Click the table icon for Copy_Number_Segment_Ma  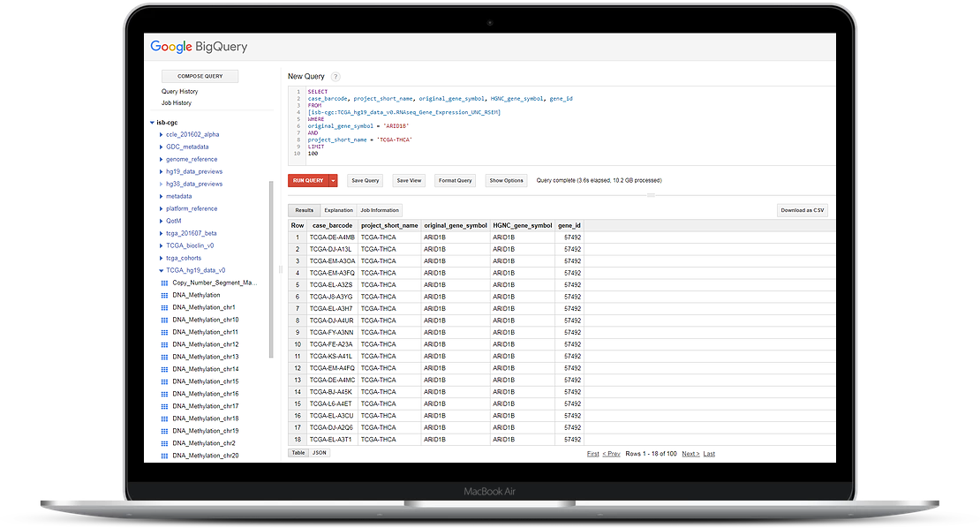164,283
